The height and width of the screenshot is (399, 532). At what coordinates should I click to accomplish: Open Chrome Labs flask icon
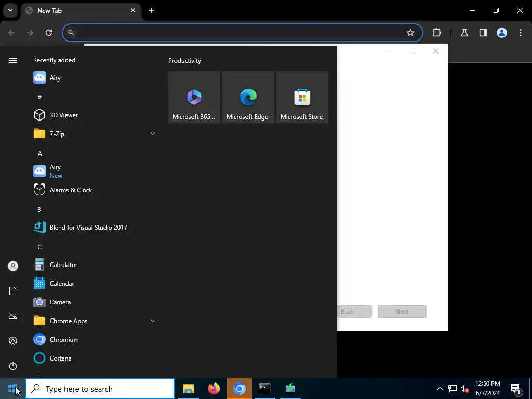[x=464, y=33]
